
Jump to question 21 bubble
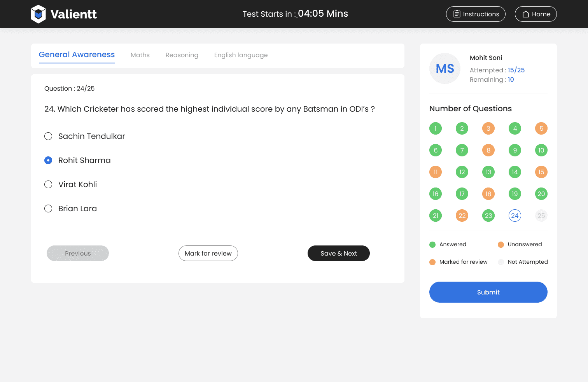coord(436,216)
